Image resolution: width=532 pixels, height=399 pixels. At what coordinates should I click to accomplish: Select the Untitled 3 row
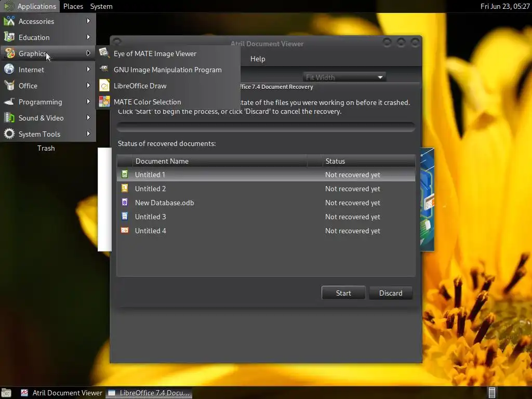[265, 217]
